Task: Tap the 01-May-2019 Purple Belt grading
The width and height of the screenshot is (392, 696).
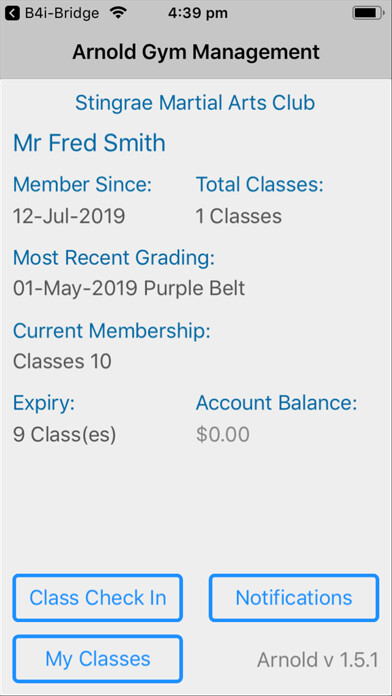Action: point(129,289)
